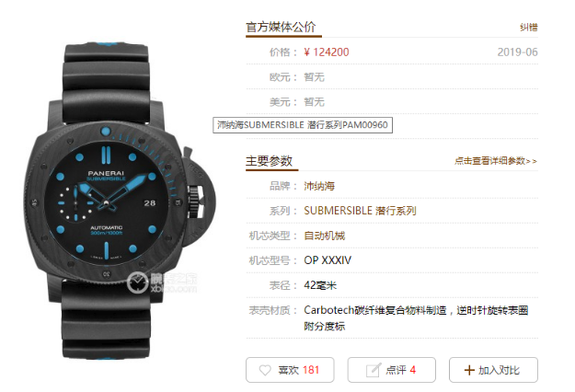575x392 pixels.
Task: Click the 42毫米 case diameter value
Action: click(320, 285)
